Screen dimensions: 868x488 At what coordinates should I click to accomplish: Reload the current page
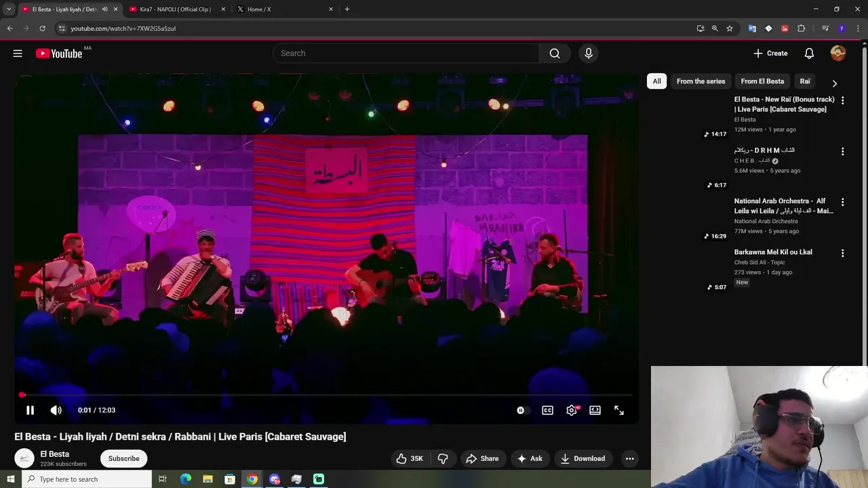pos(42,28)
